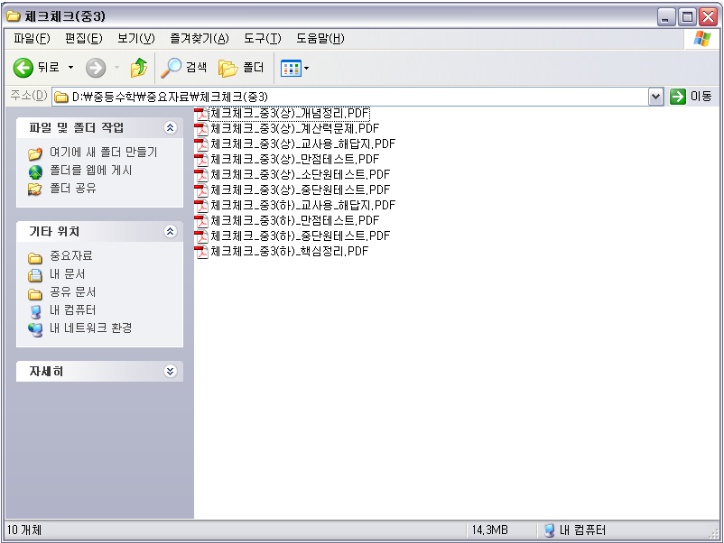Select file name 체크체크_중3(하)_교사용_해답지.PDF

303,205
